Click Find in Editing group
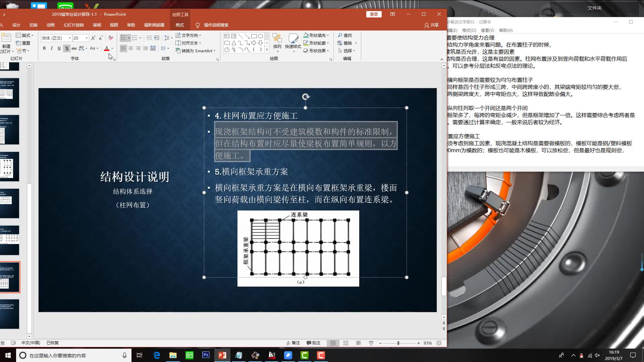The width and height of the screenshot is (644, 362). coord(345,35)
